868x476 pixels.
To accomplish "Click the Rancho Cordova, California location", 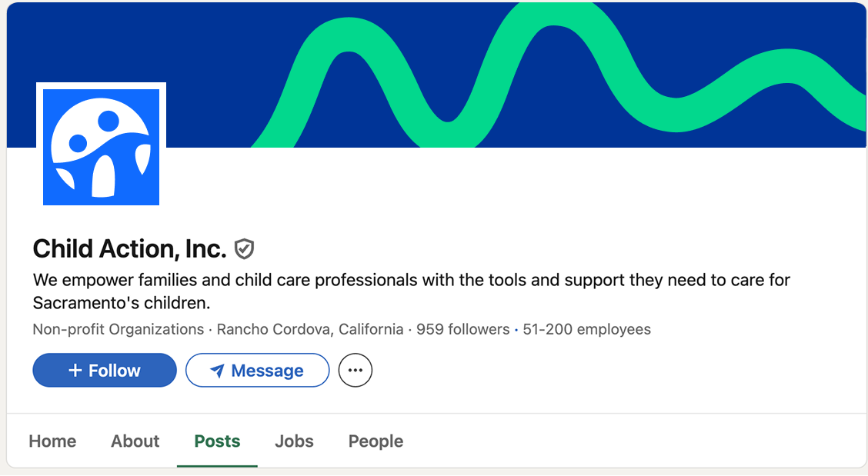I will pyautogui.click(x=310, y=330).
